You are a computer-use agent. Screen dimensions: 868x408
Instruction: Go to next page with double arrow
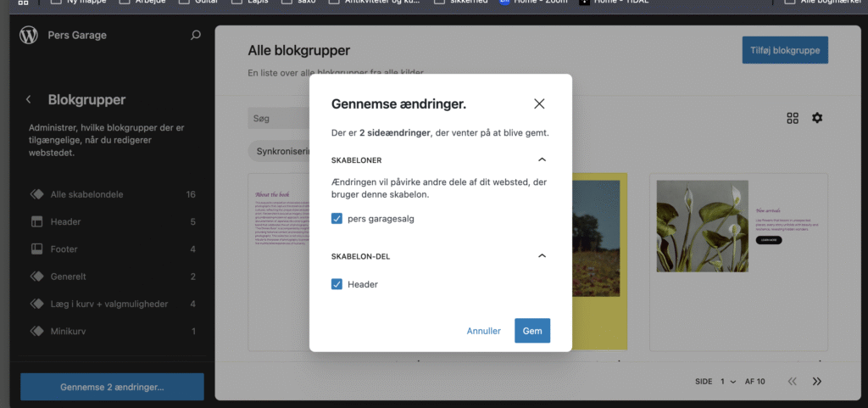(817, 382)
